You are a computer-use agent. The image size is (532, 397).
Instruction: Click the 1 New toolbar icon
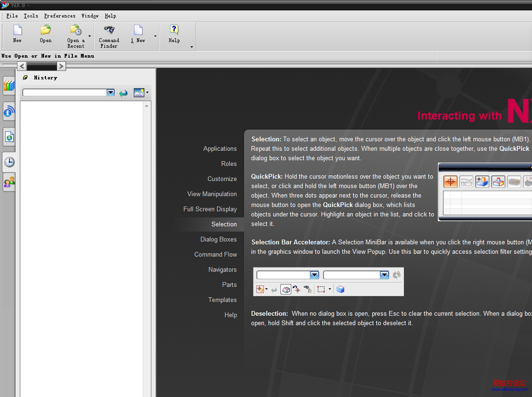(138, 30)
